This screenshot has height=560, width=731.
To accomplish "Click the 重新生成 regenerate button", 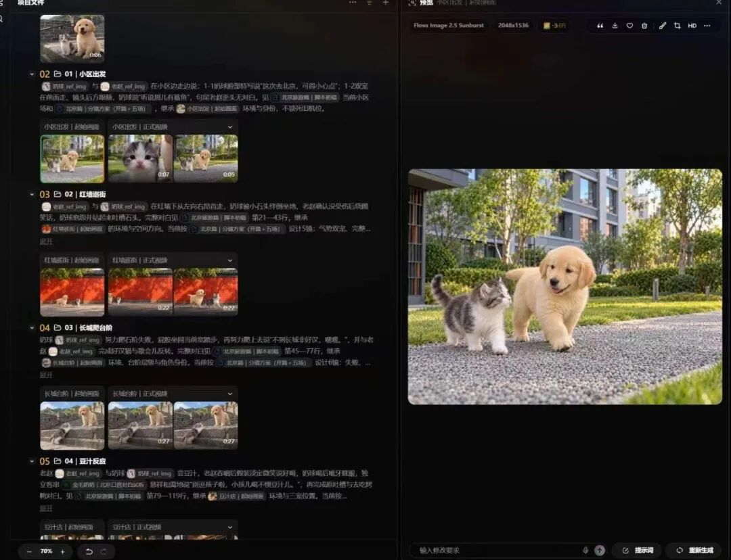I will 695,551.
